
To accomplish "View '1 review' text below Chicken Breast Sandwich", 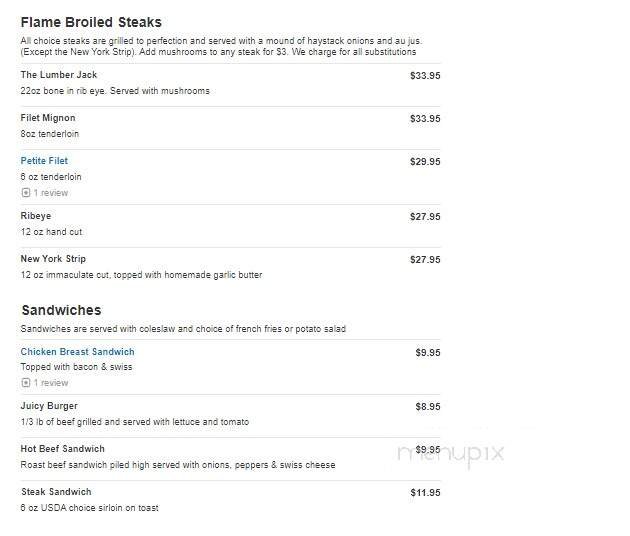I will [51, 383].
